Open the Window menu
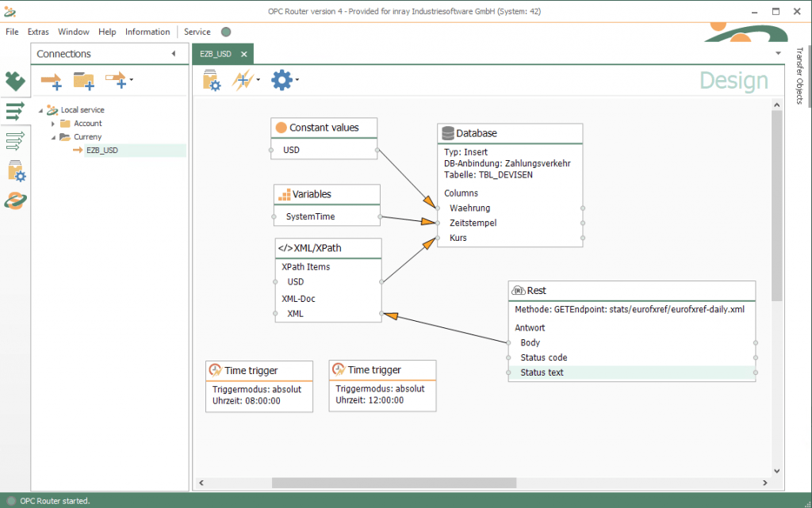 click(x=74, y=32)
